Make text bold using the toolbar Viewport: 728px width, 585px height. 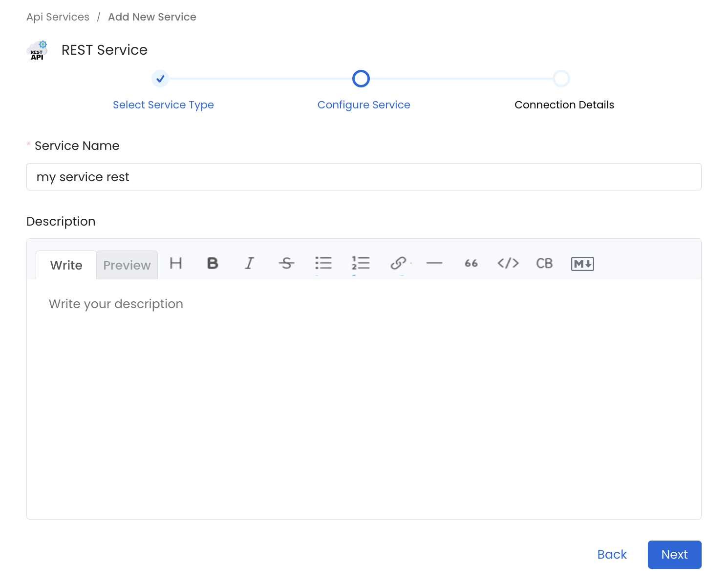coord(212,264)
